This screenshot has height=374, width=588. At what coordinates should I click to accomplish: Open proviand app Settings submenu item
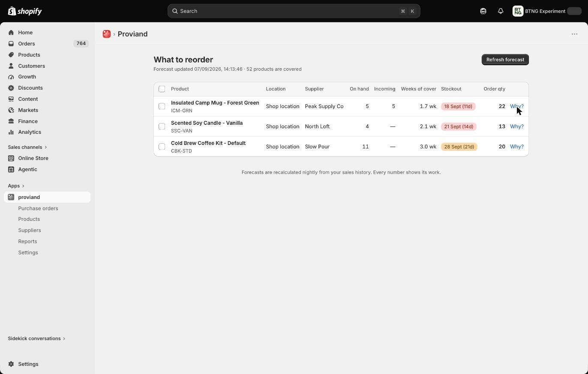(28, 253)
